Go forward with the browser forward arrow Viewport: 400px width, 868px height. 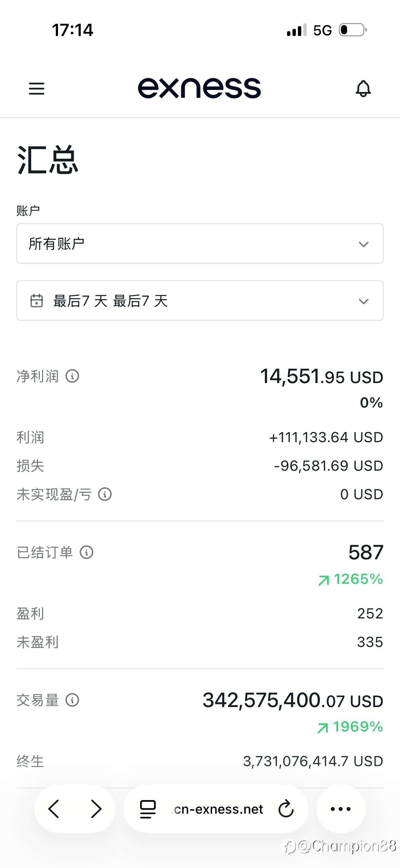pos(96,809)
